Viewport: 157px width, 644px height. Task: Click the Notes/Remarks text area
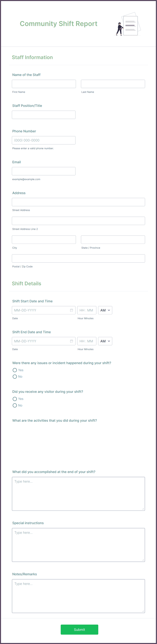(x=78, y=596)
